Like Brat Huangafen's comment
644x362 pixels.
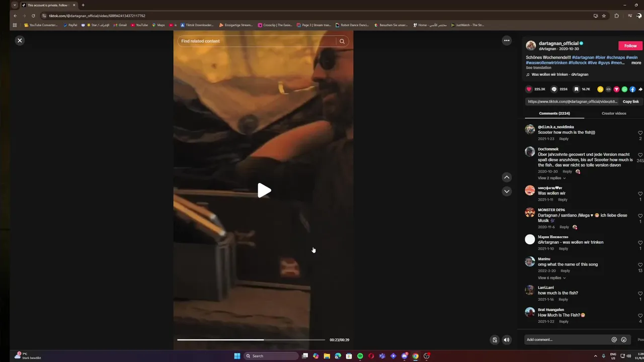(x=640, y=316)
